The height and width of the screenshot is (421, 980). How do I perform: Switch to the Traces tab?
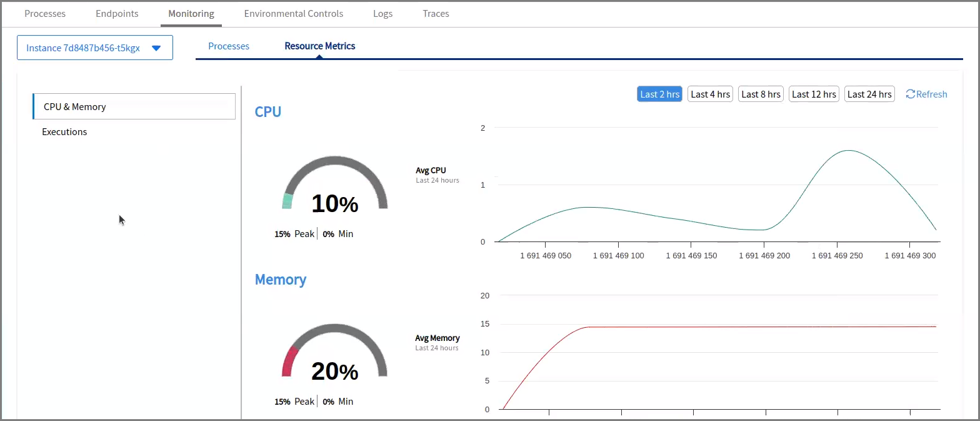436,13
